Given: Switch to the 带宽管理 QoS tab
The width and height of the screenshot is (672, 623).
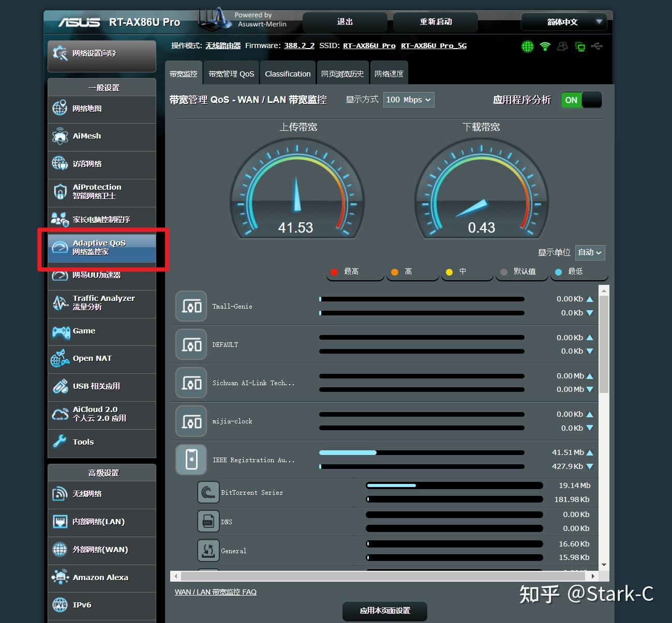Looking at the screenshot, I should 231,73.
